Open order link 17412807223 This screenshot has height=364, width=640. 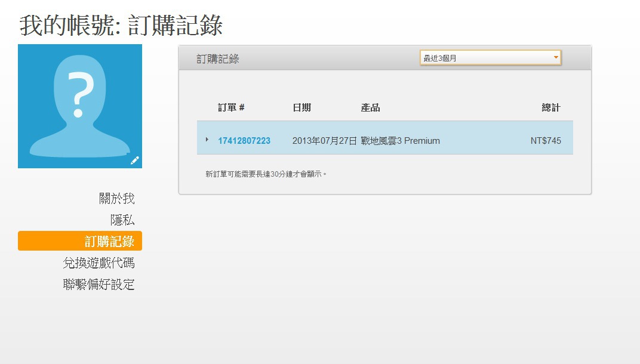[x=244, y=141]
